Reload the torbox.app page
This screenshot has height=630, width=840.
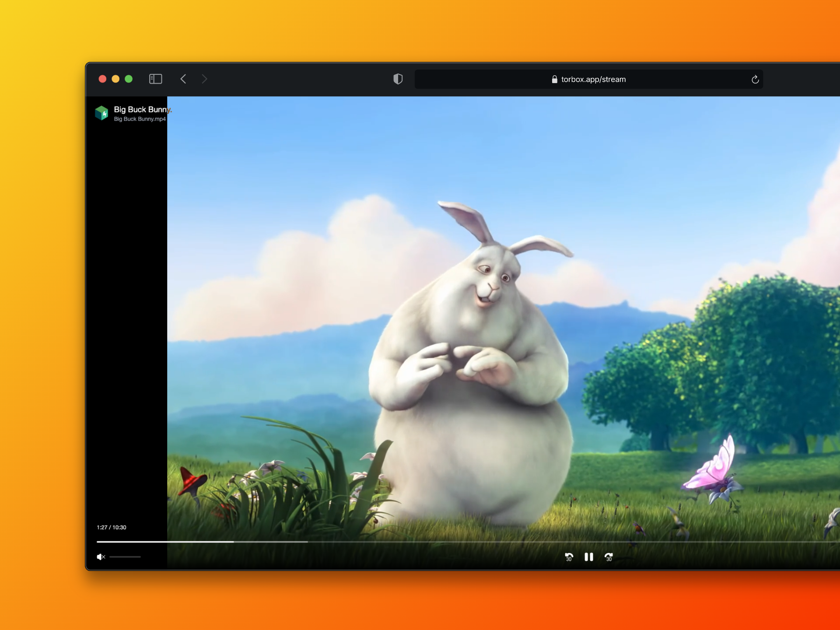pos(755,79)
